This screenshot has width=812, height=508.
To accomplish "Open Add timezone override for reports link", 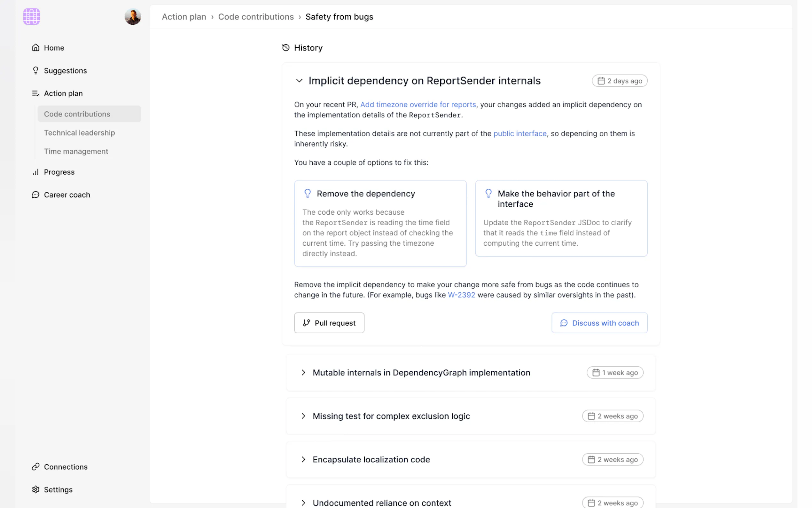I will 418,105.
